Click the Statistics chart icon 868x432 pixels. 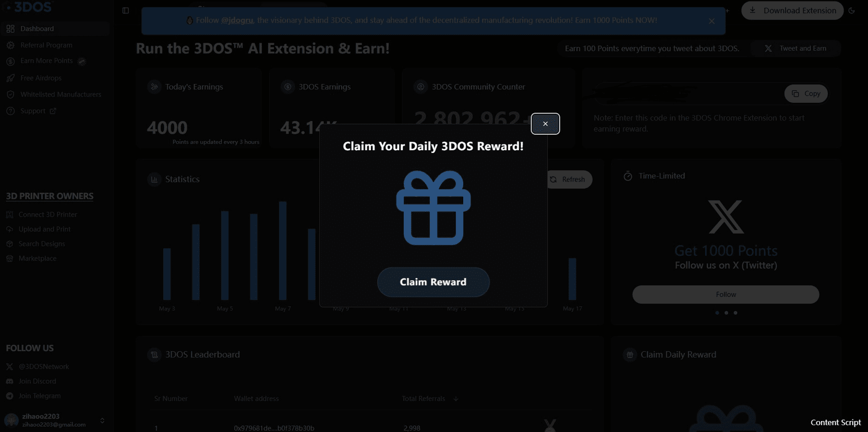coord(154,179)
